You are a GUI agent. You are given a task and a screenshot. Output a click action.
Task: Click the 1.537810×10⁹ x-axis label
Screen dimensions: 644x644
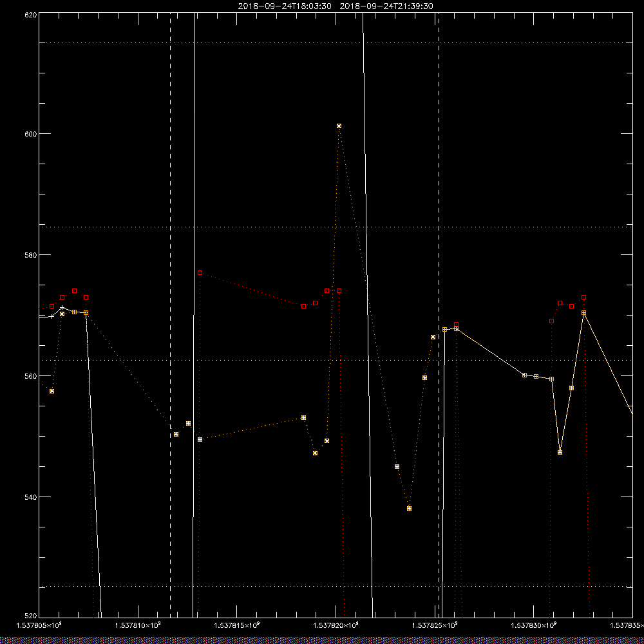tap(138, 625)
